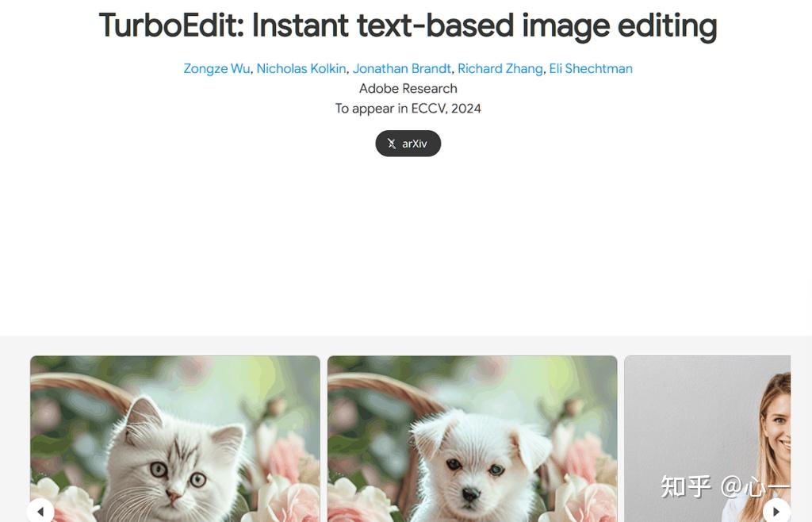812x522 pixels.
Task: Click the 'To appear in ECCV, 2024' text
Action: pos(408,108)
